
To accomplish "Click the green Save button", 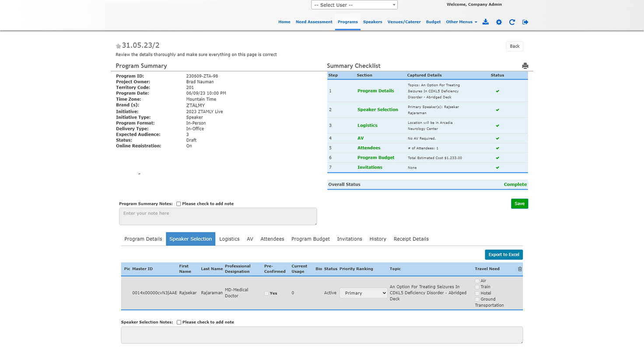I will point(519,204).
